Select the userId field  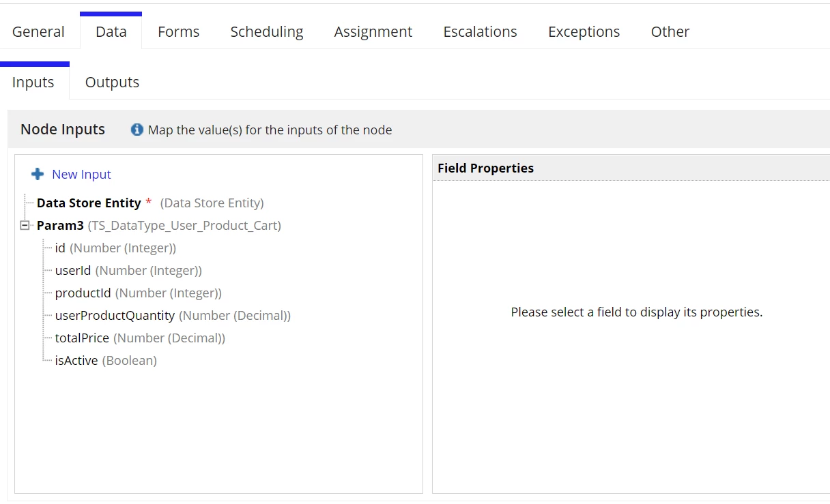coord(128,271)
